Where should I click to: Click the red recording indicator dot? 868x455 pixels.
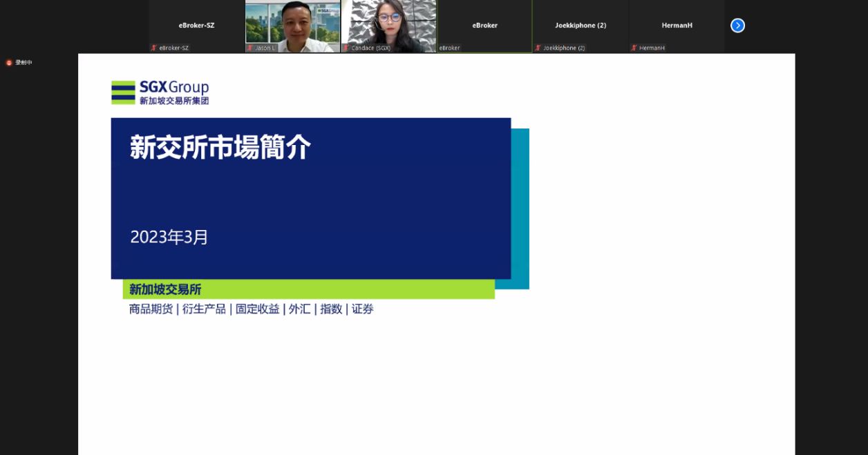click(x=9, y=63)
